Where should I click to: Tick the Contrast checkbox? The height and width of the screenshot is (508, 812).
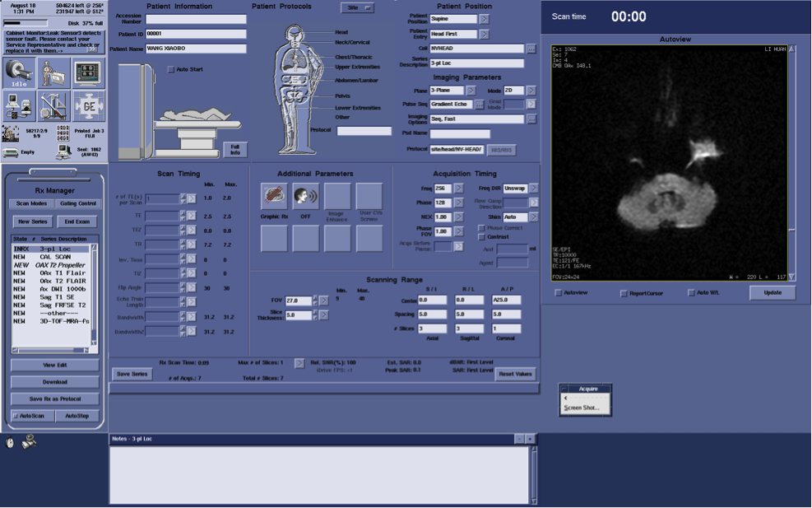click(x=481, y=237)
